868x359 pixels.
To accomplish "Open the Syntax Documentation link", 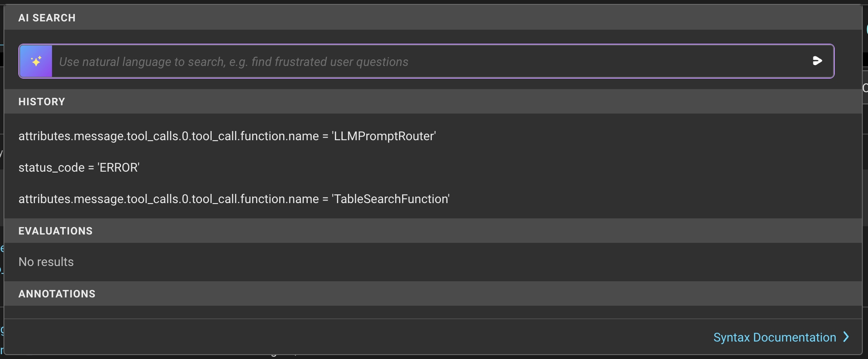I will click(774, 338).
